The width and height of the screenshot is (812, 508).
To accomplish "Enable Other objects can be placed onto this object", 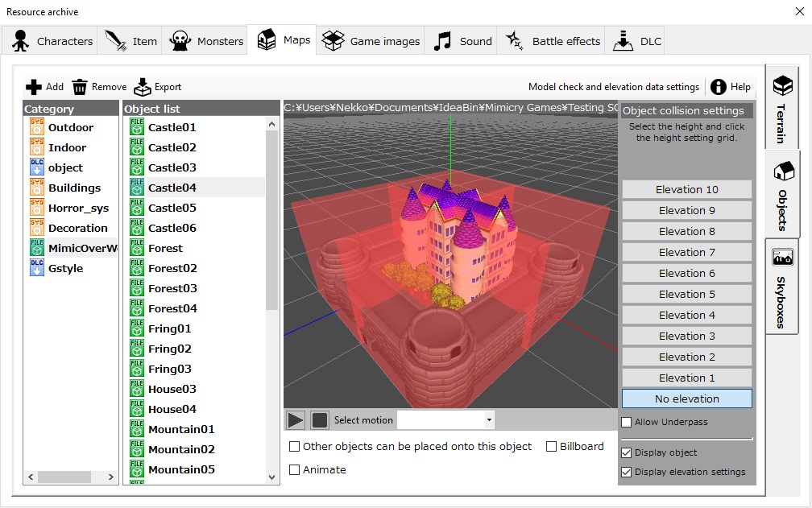I will click(x=294, y=447).
